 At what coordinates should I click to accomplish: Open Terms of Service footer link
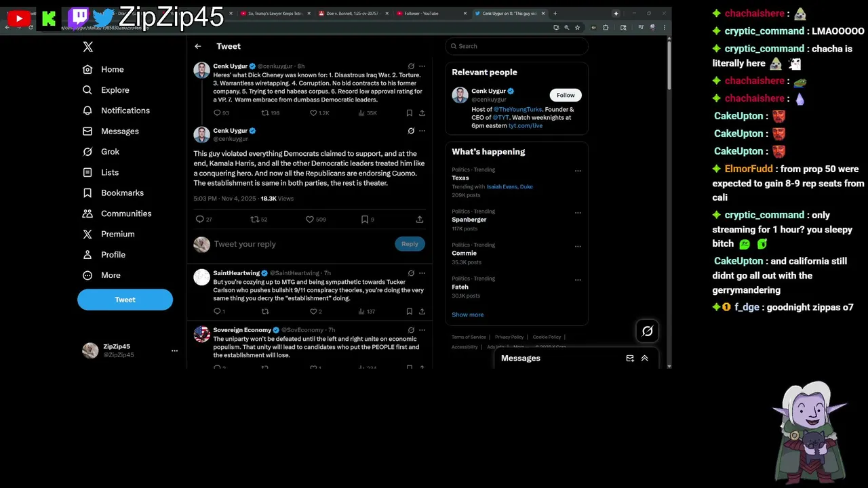[x=469, y=337]
